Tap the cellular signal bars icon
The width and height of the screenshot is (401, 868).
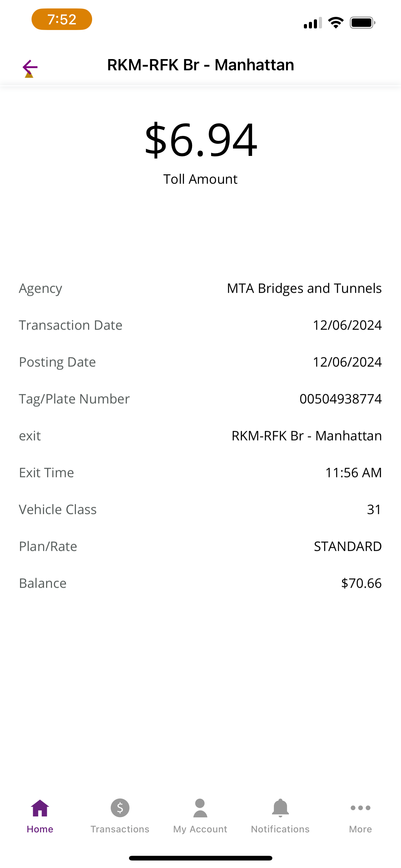pos(312,23)
